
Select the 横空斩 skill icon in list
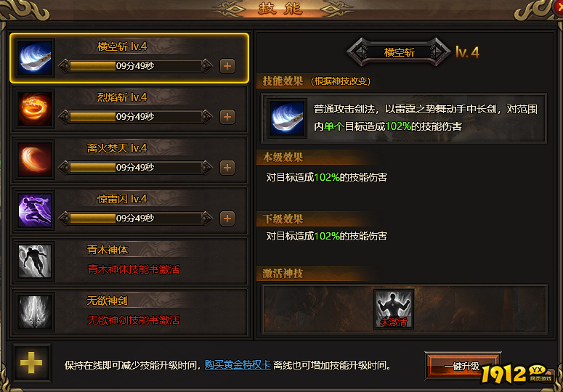35,59
